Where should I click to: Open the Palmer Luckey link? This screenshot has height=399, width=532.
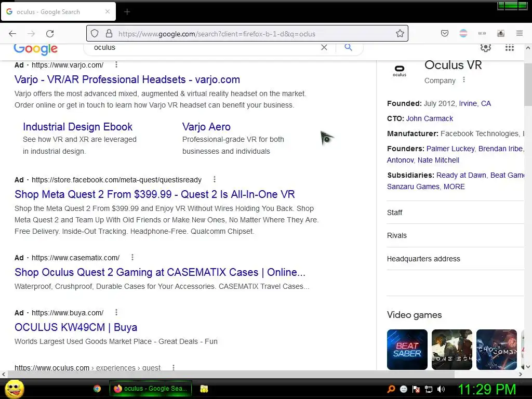point(450,149)
